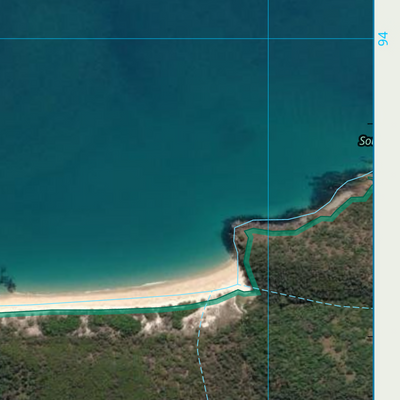Image resolution: width=400 pixels, height=400 pixels.
Task: Select the truncated 'So' place name label
Action: click(366, 141)
